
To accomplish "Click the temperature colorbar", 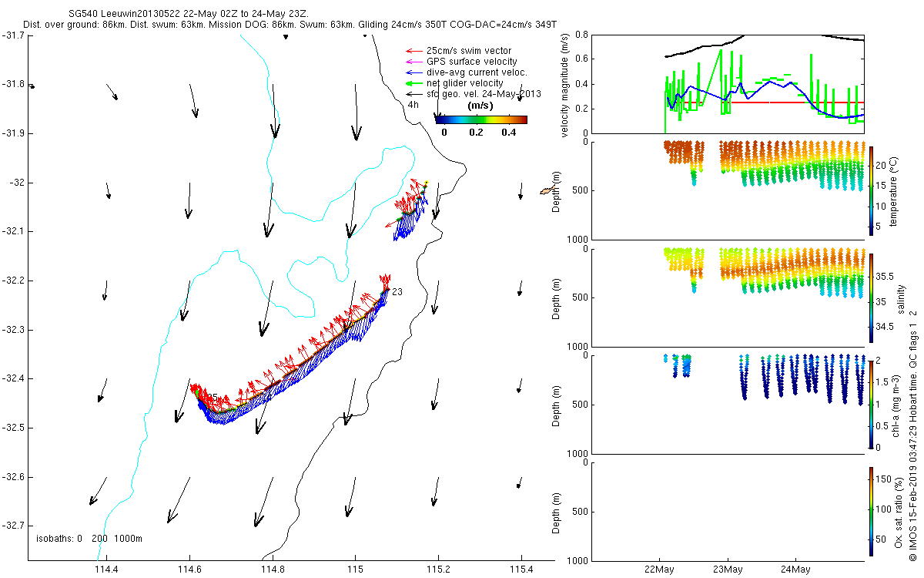I will click(x=871, y=190).
